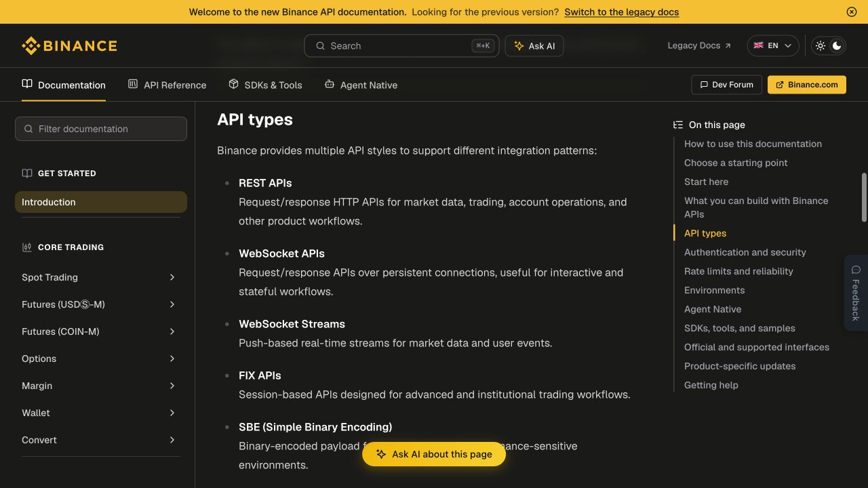Click the Documentation book icon
Screen dimensions: 868x488
pos(27,84)
